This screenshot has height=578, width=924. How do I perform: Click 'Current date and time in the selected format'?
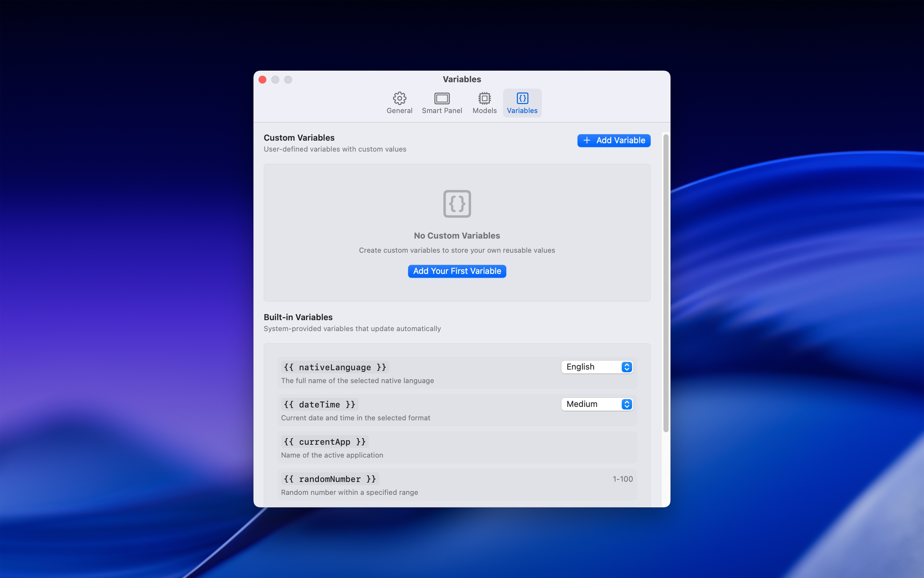tap(355, 418)
